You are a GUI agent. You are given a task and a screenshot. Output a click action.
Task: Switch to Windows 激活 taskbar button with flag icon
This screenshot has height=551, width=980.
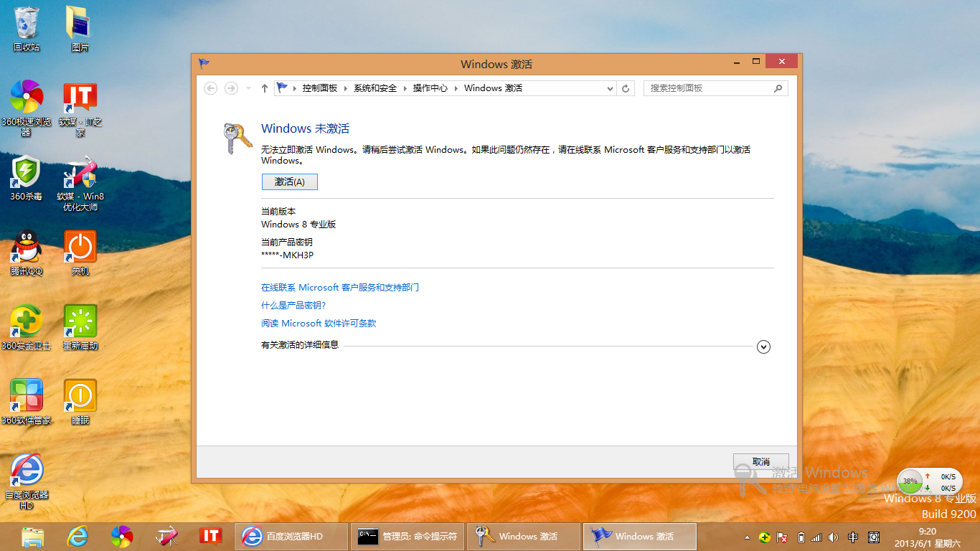(639, 536)
